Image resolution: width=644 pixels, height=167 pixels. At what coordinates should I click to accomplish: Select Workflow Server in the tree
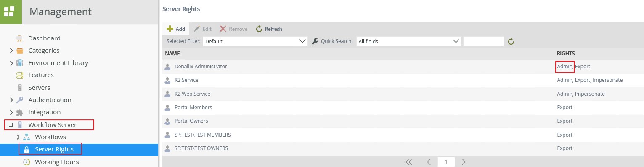click(53, 125)
